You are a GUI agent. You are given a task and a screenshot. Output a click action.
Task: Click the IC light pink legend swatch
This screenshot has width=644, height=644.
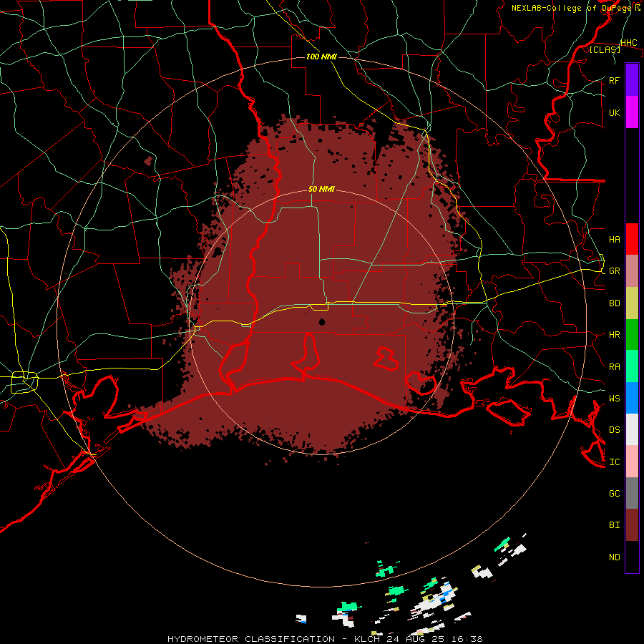point(632,462)
